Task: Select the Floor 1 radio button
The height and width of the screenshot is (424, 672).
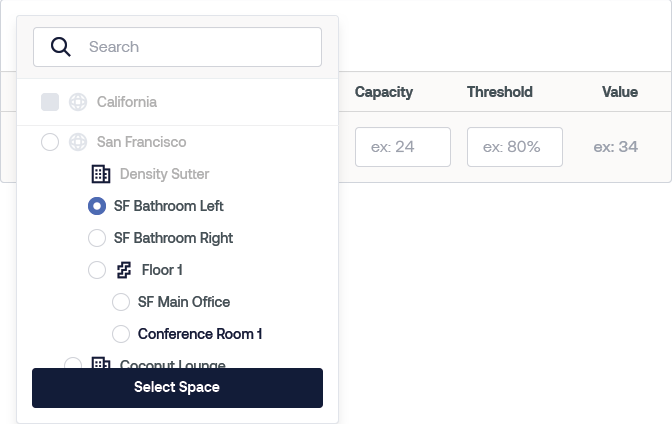Action: pyautogui.click(x=97, y=270)
